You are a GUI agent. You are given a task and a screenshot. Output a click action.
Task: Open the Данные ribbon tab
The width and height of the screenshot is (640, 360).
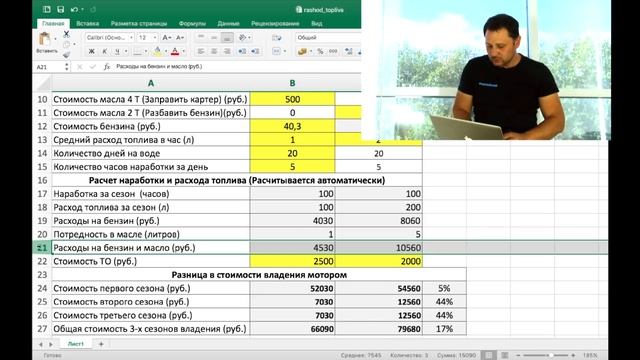tap(229, 24)
